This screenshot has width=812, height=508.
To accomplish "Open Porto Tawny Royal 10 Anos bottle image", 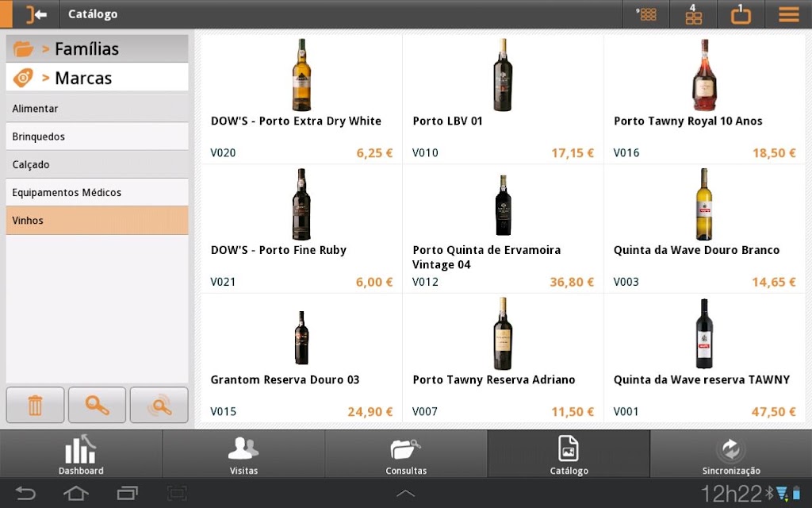I will tap(704, 75).
